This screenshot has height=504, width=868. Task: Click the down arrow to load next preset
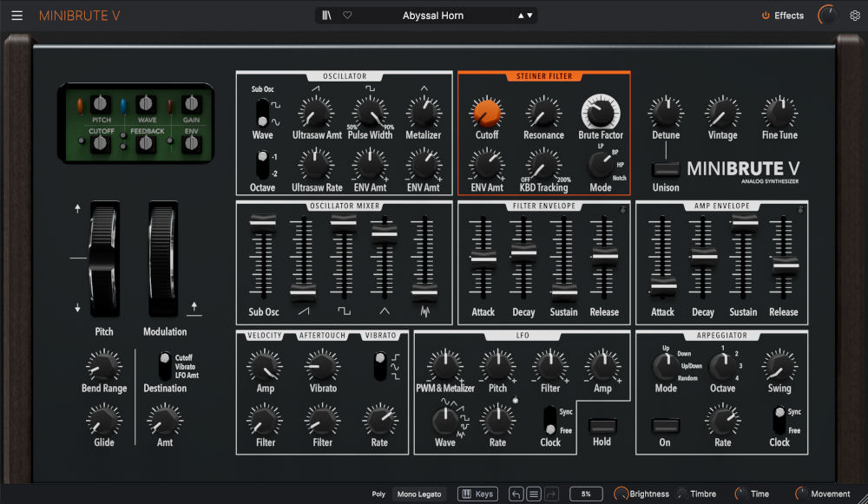(530, 15)
